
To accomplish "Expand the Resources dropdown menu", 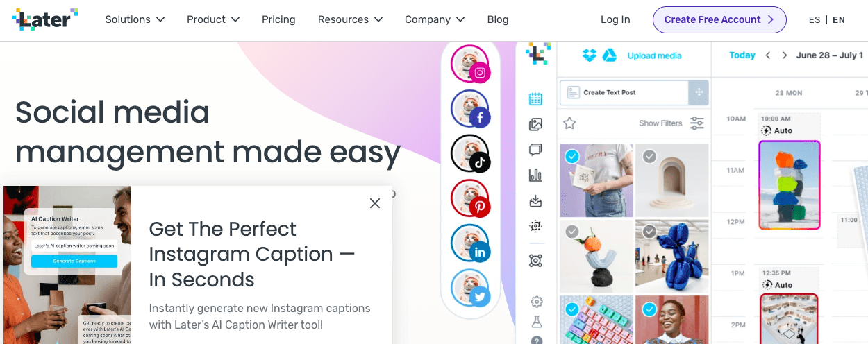I will 350,19.
